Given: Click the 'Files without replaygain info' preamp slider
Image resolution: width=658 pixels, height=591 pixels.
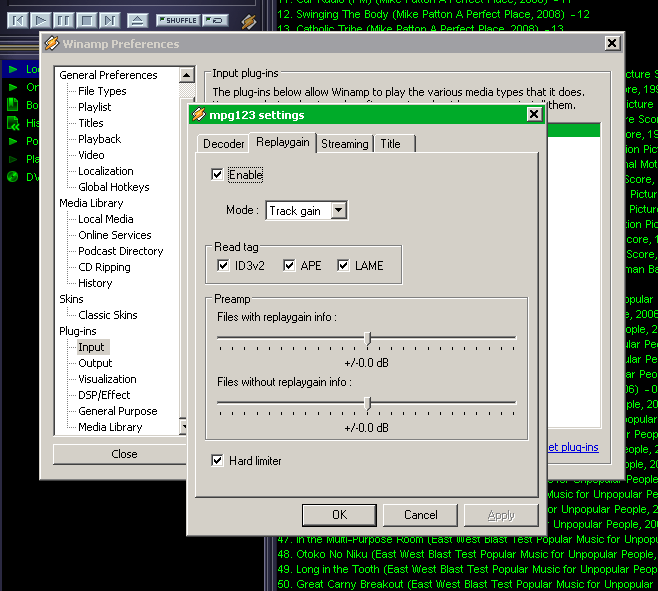Looking at the screenshot, I should [367, 403].
